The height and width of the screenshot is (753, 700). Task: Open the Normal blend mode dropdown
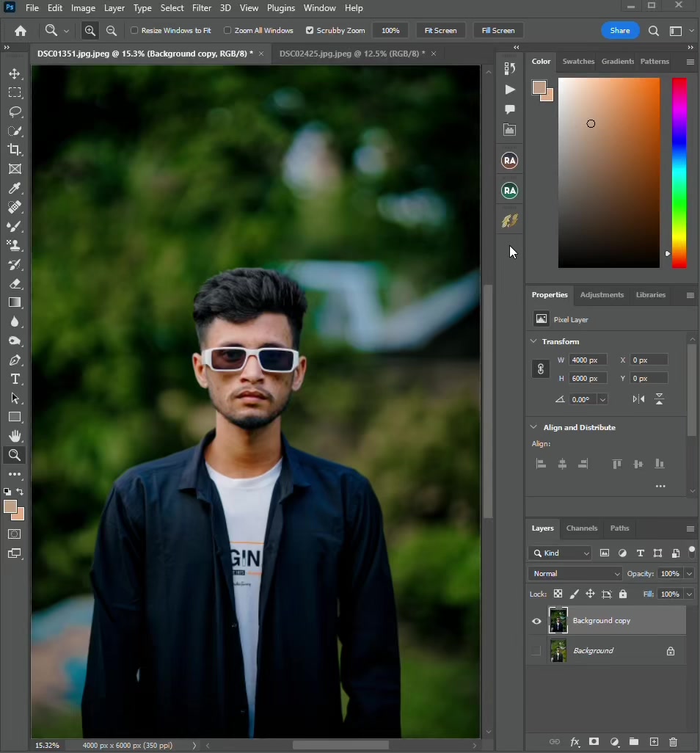[x=576, y=573]
